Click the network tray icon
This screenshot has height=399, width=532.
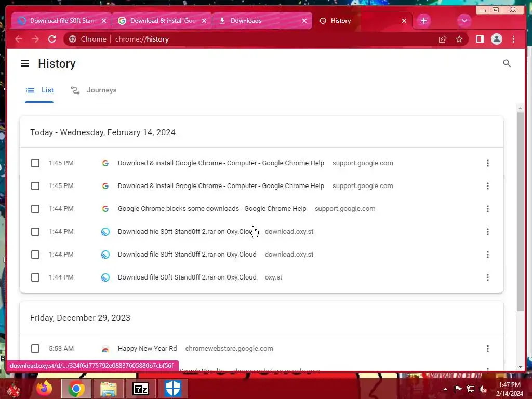tap(471, 389)
